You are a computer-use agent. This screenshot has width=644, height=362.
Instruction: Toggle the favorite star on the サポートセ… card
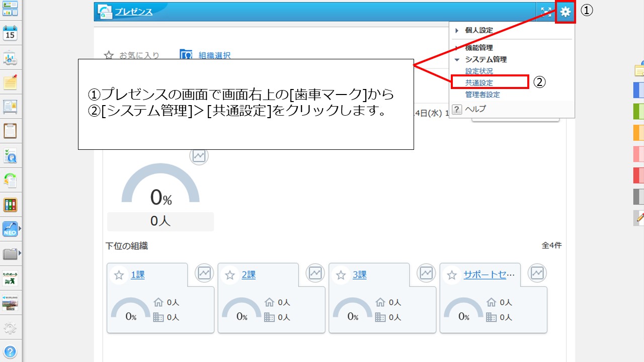click(x=452, y=275)
